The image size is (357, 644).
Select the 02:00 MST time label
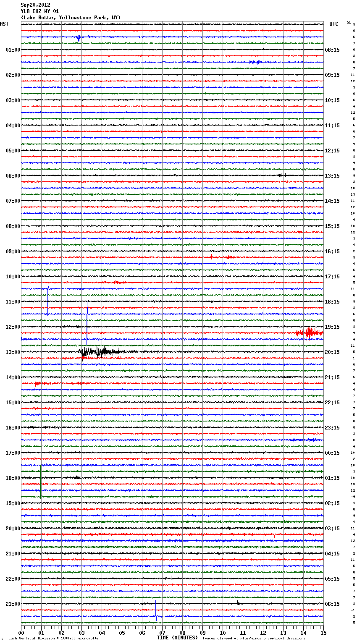(13, 75)
